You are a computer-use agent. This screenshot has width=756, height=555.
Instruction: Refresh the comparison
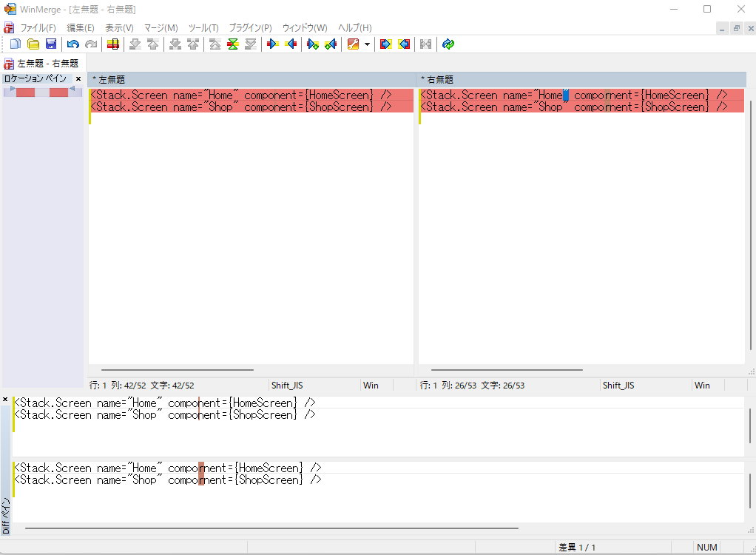448,44
